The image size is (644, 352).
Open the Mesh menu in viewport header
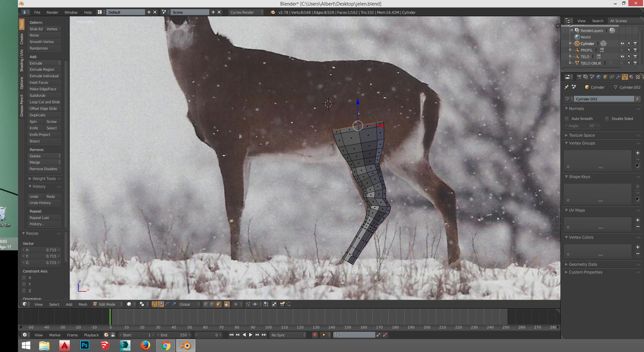83,304
